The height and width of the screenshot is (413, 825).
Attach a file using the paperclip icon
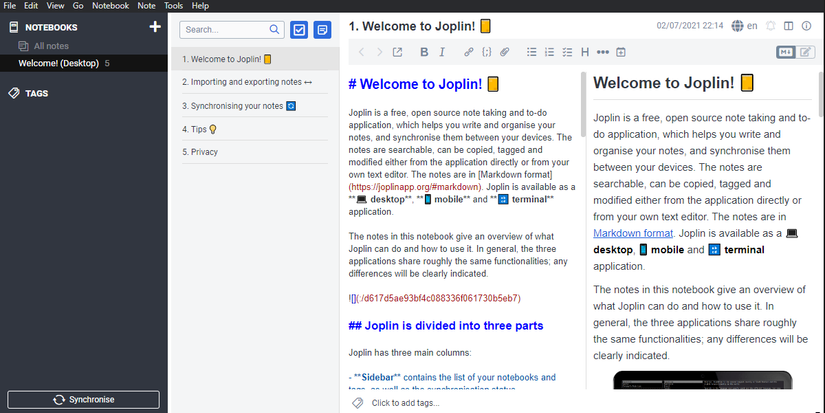(505, 52)
